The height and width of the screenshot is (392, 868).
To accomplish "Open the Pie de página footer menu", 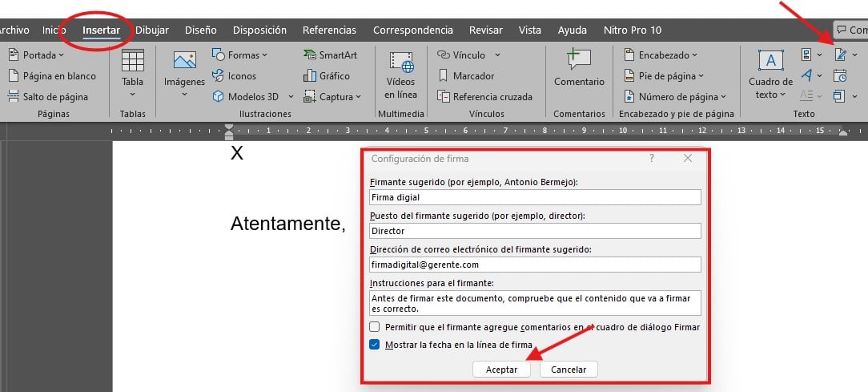I will point(664,76).
